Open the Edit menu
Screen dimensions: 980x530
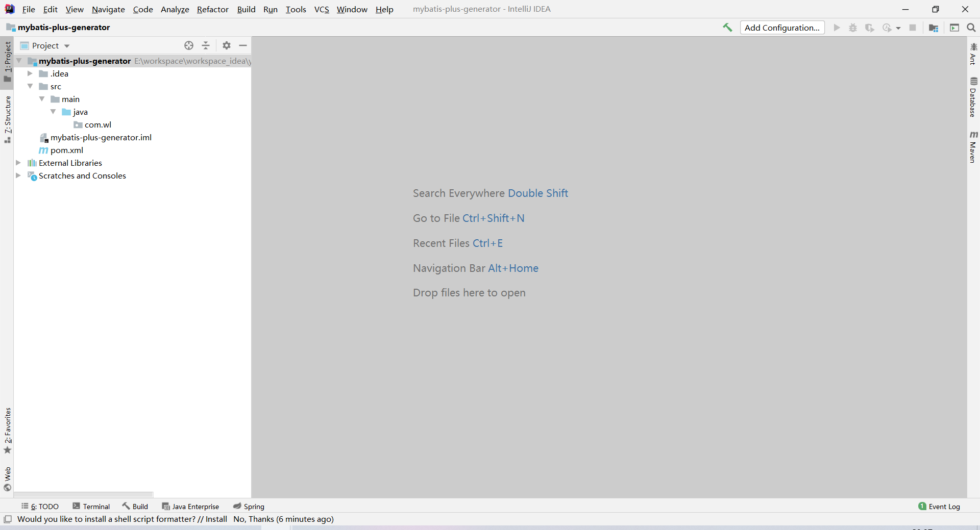point(51,9)
